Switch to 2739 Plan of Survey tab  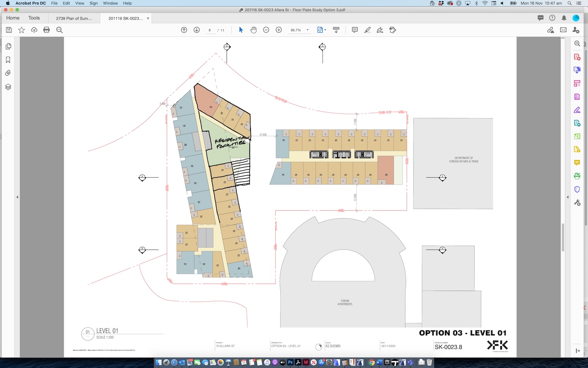pos(74,18)
